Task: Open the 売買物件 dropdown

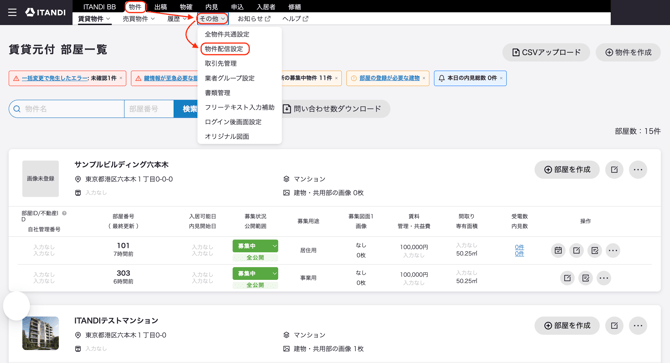Action: 139,19
